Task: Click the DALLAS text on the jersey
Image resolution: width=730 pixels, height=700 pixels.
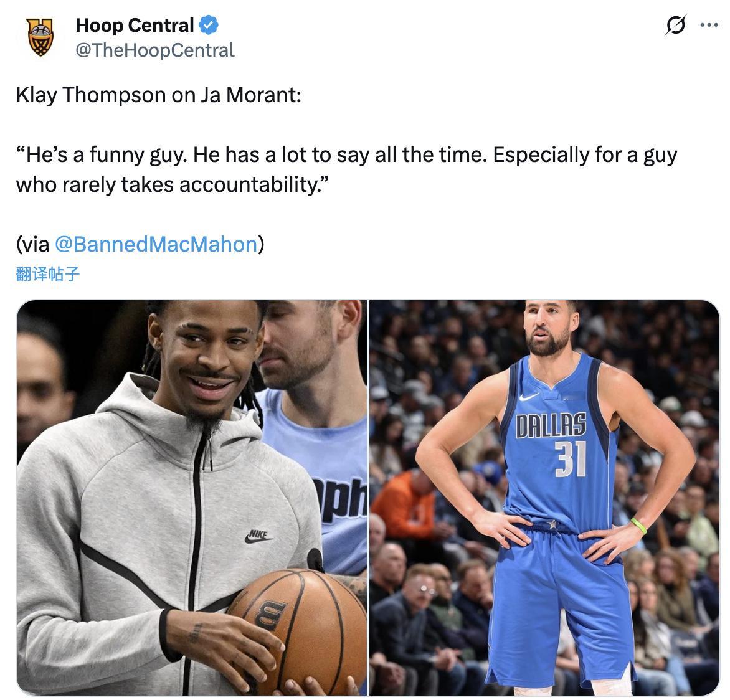Action: coord(551,425)
